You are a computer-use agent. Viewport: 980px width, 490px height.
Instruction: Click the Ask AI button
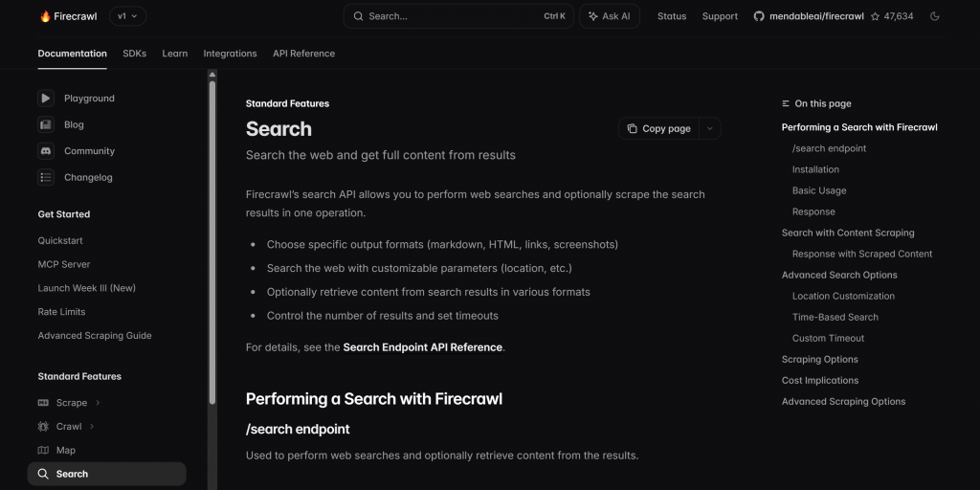point(610,16)
